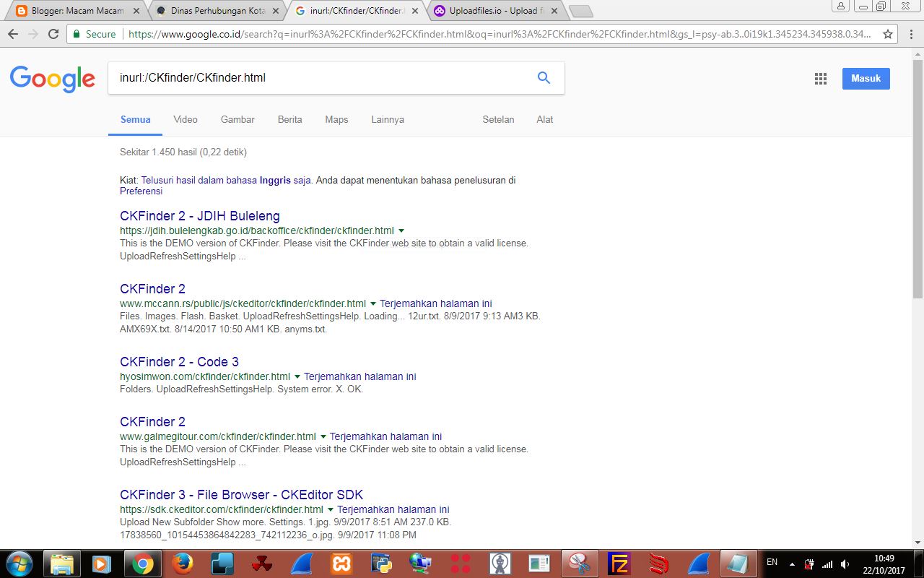
Task: Click the scrollbar down arrow
Action: pos(918,543)
